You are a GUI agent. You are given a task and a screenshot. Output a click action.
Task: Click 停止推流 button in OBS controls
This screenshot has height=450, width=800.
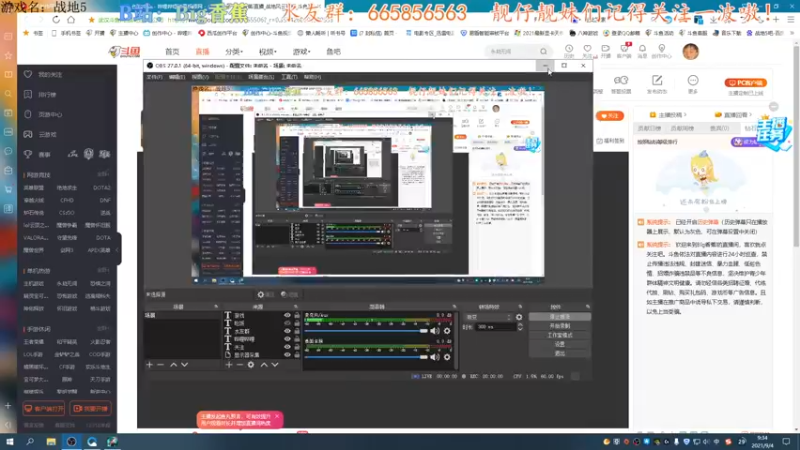click(x=560, y=317)
